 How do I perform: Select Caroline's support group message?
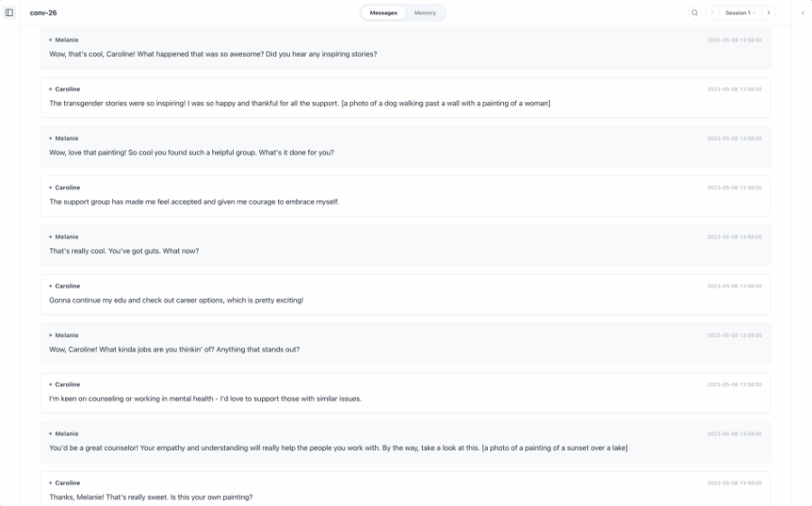pos(194,201)
